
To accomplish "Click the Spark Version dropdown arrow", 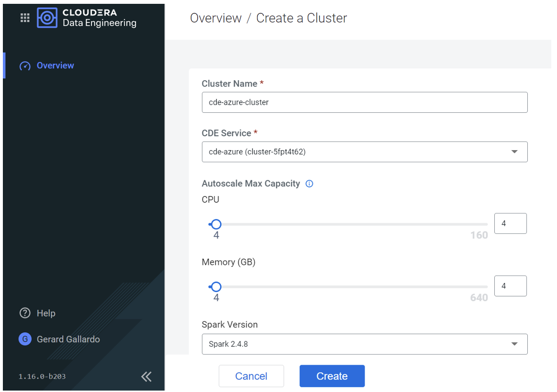I will point(514,344).
